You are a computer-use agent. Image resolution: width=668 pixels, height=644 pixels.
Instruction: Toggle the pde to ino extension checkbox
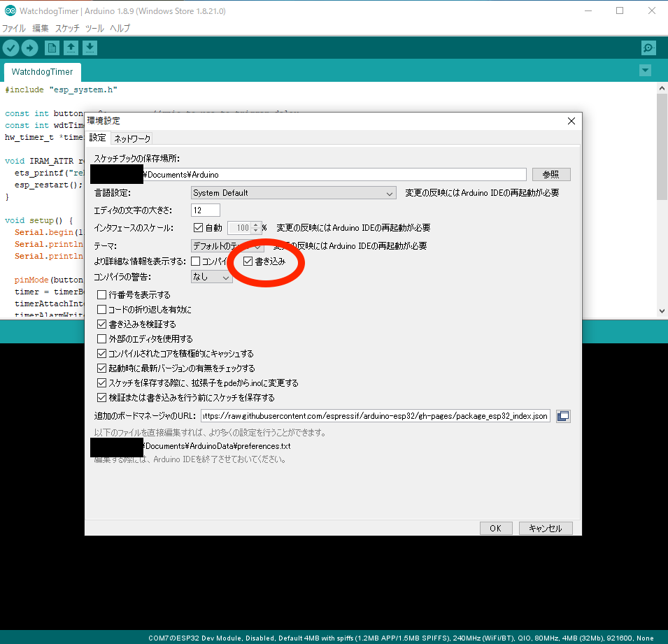[102, 383]
